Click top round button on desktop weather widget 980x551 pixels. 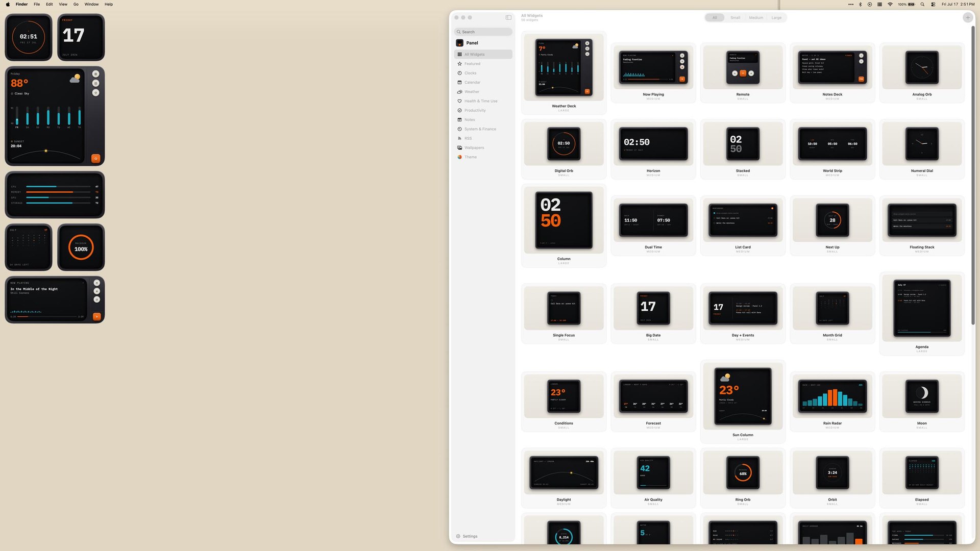pos(95,73)
